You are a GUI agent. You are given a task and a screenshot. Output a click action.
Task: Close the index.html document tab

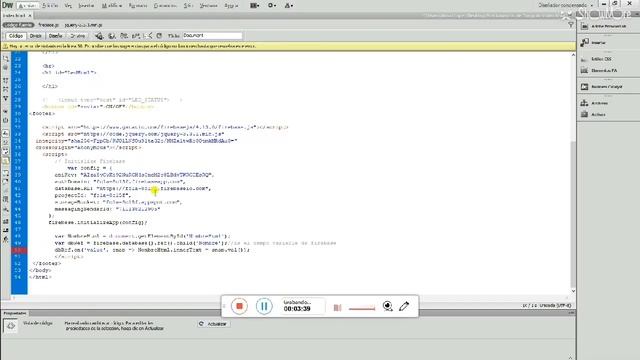pyautogui.click(x=30, y=16)
